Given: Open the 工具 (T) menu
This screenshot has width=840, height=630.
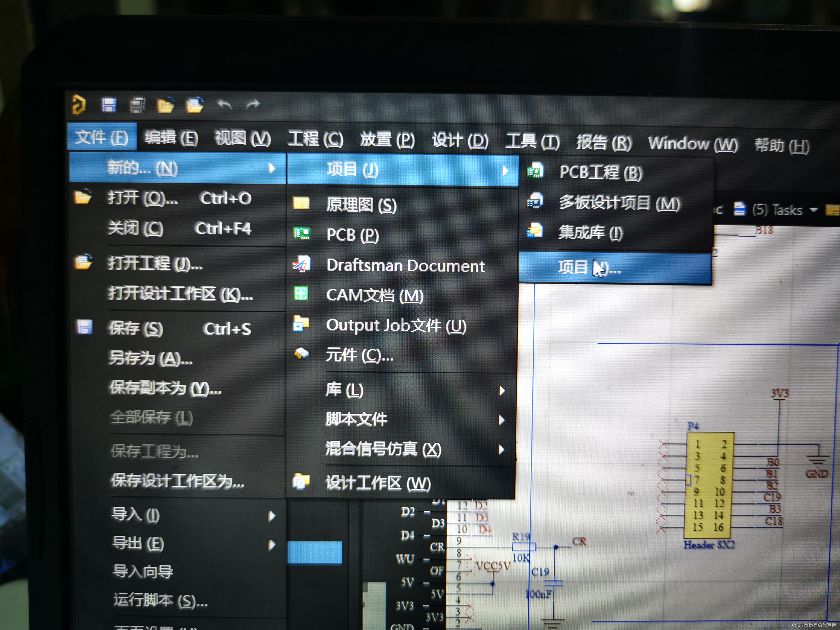Looking at the screenshot, I should (x=532, y=142).
